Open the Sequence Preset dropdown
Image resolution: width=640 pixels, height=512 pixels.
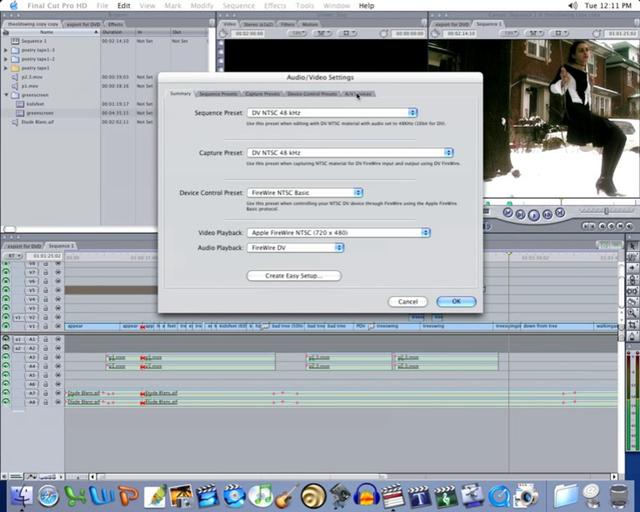(x=332, y=113)
